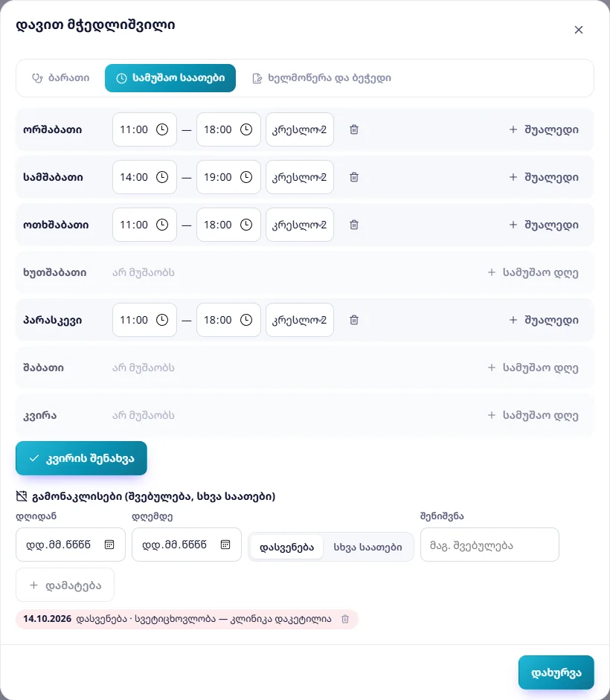
Task: Open chair dropdown for პარასკევი
Action: [x=300, y=320]
